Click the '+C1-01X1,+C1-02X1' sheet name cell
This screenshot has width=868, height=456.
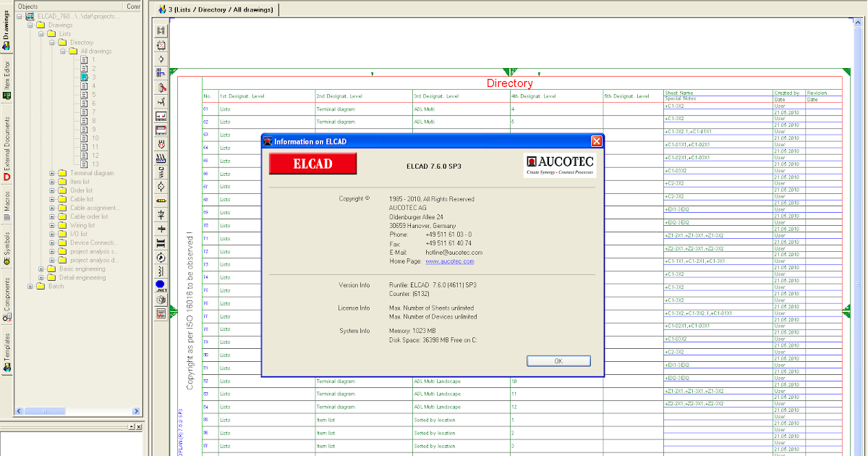click(689, 145)
